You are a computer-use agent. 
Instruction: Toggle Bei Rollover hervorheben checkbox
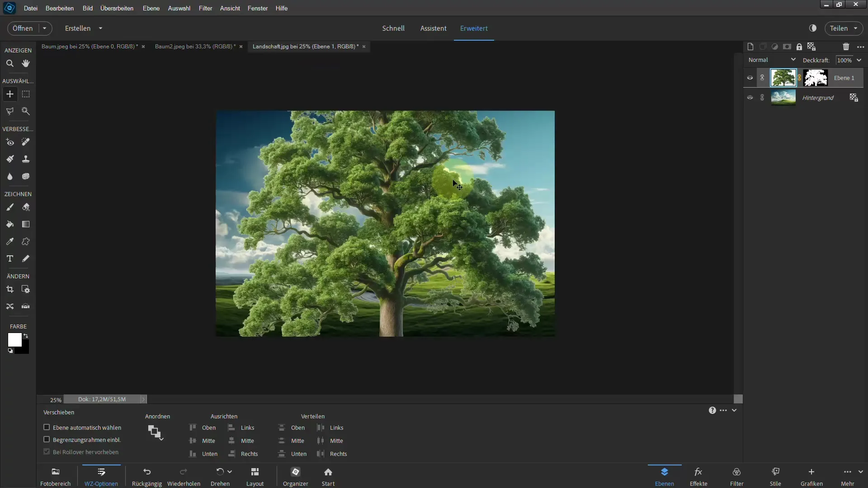click(x=46, y=451)
